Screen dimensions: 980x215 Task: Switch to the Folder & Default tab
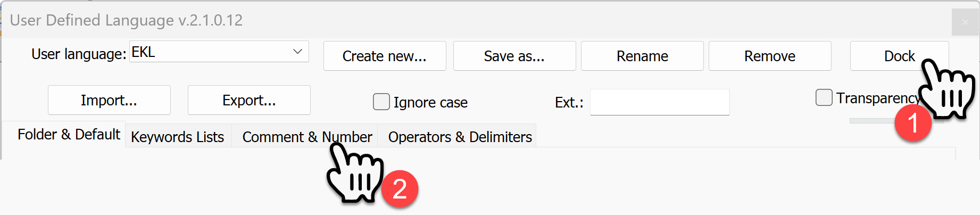(x=69, y=135)
